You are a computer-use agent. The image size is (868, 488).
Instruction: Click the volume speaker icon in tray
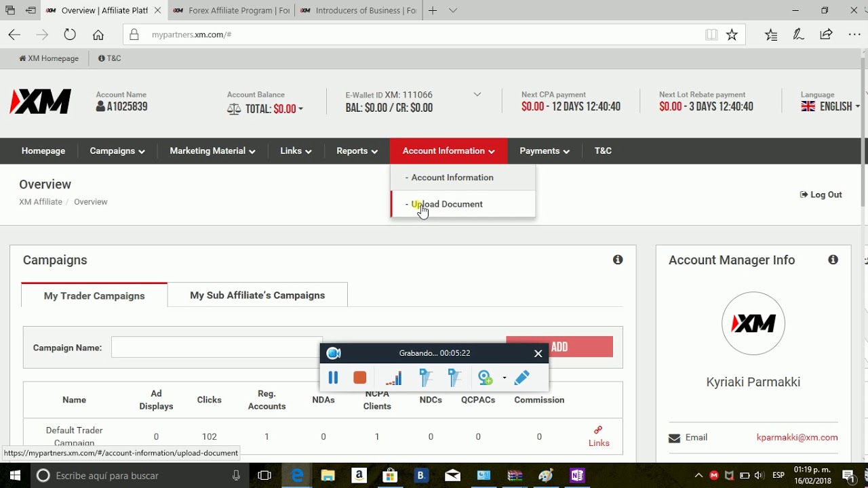tap(759, 475)
